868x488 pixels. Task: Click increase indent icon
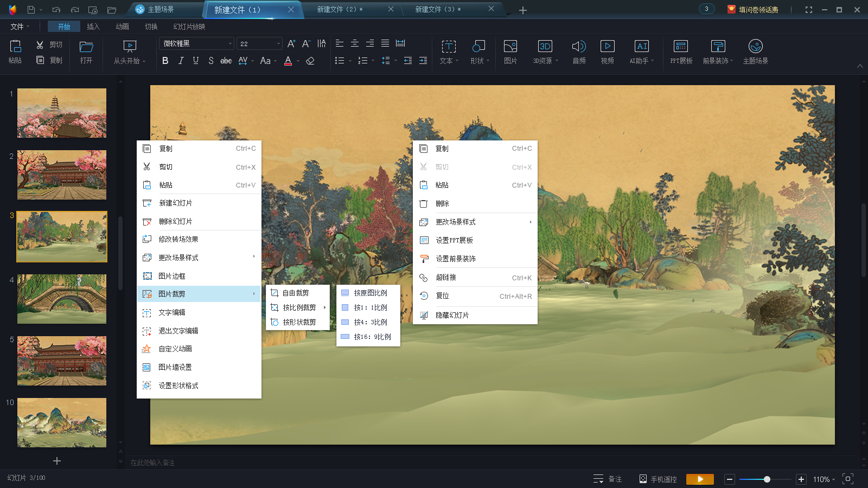pyautogui.click(x=423, y=61)
